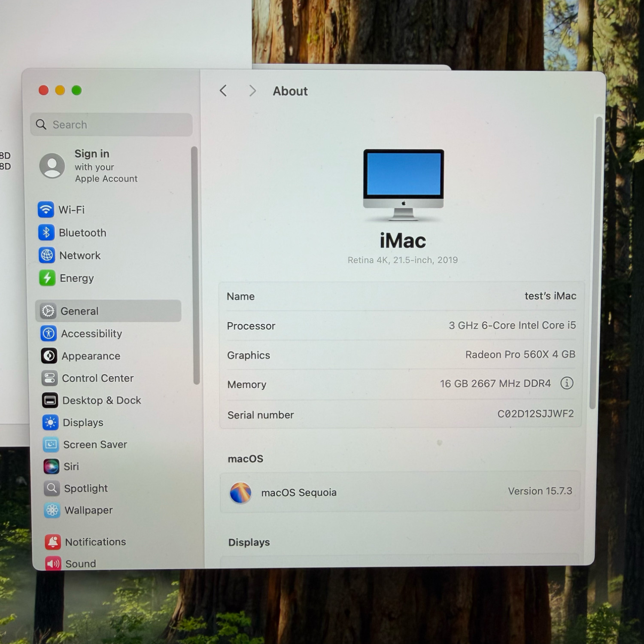The width and height of the screenshot is (644, 644).
Task: Edit the computer name test's iMac
Action: 550,296
